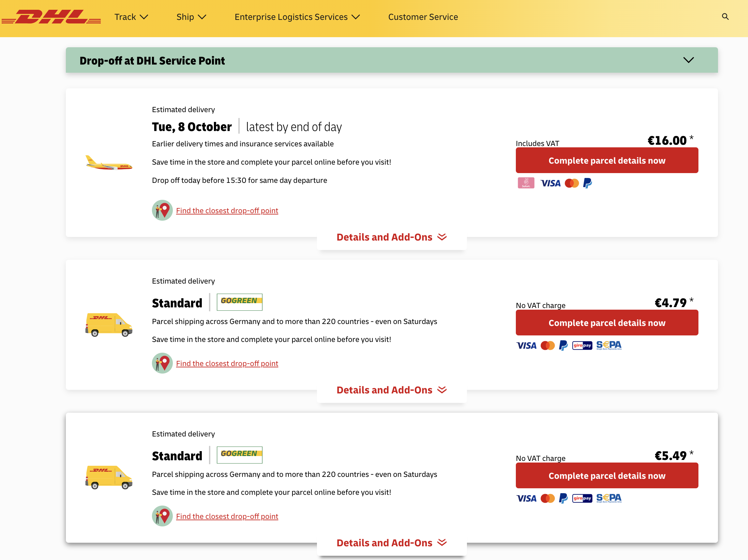Image resolution: width=748 pixels, height=560 pixels.
Task: Expand Details and Add-Ons for €4.79 option
Action: [392, 390]
